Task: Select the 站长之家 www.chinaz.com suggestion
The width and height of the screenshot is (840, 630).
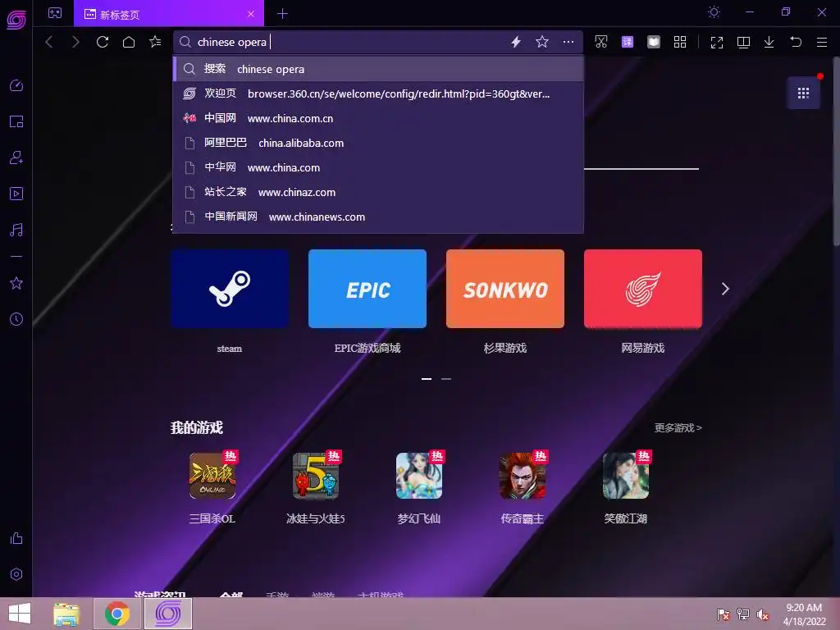Action: click(x=378, y=192)
